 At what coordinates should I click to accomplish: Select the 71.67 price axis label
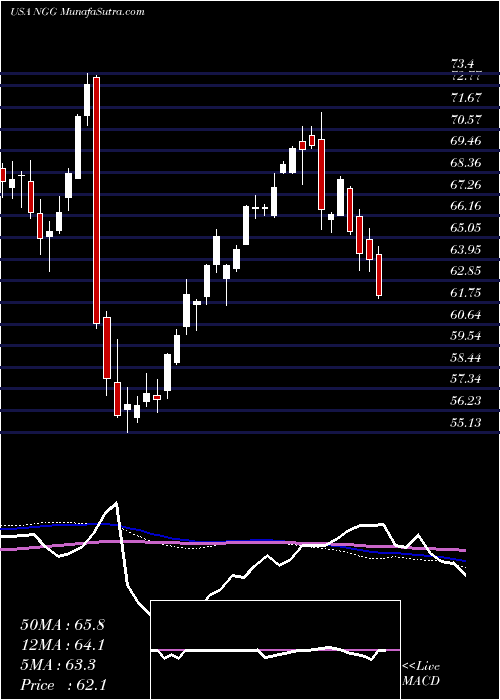(467, 98)
